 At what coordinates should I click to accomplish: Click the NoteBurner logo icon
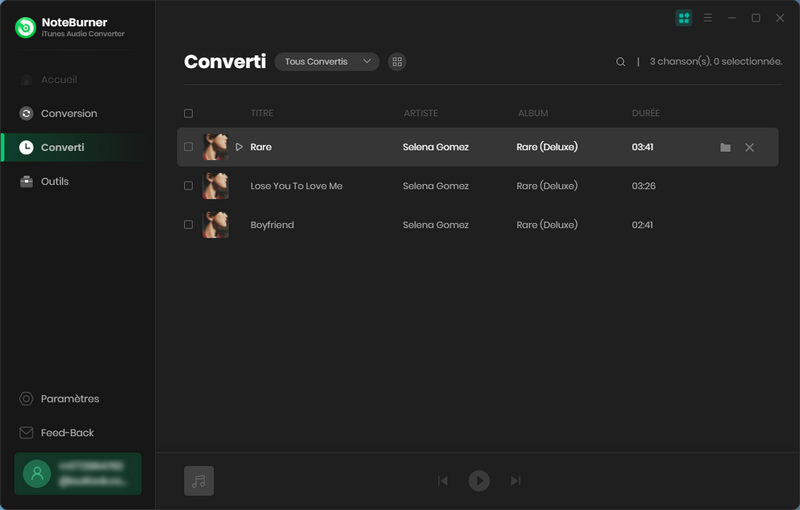26,28
